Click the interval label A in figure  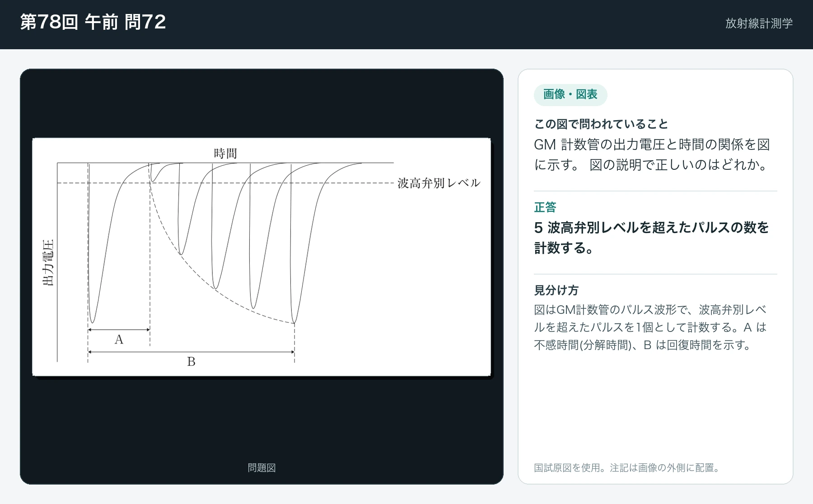click(x=119, y=340)
